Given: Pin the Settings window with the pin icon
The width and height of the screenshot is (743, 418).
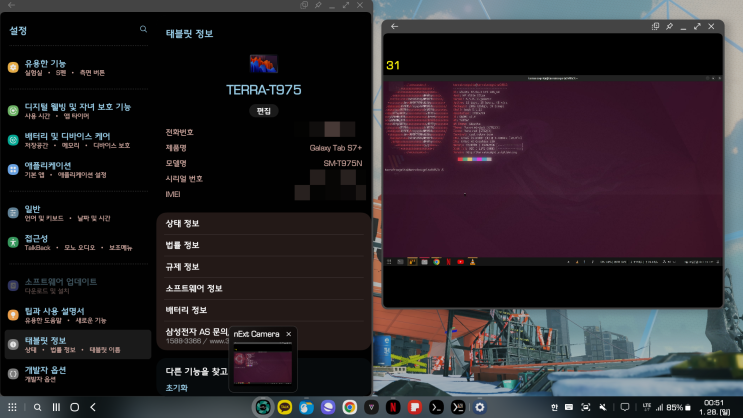Looking at the screenshot, I should 318,5.
